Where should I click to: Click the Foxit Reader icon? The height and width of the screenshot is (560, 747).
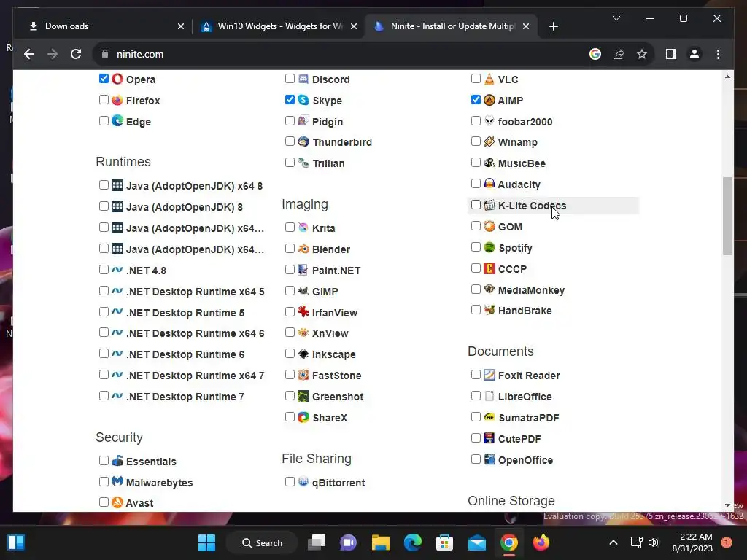tap(489, 375)
